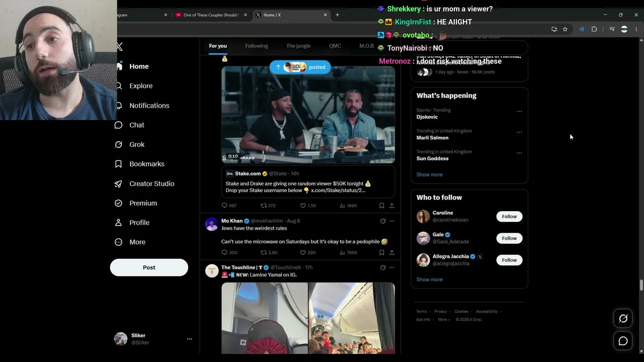Screen dimensions: 644x362
Task: Switch to the For you tab
Action: pos(218,46)
